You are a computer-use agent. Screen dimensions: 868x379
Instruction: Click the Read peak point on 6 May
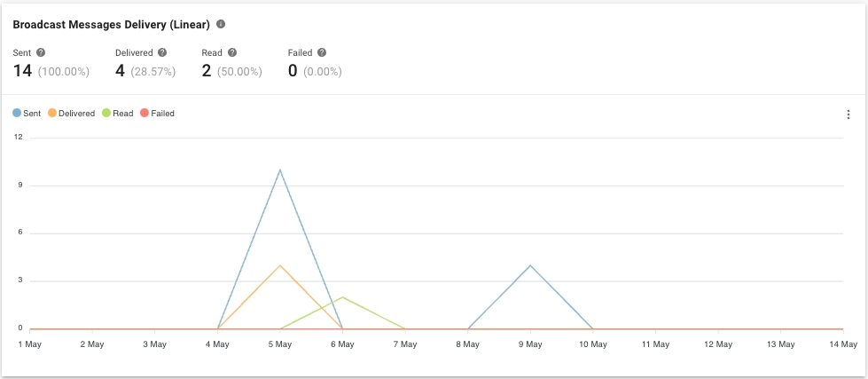[342, 297]
